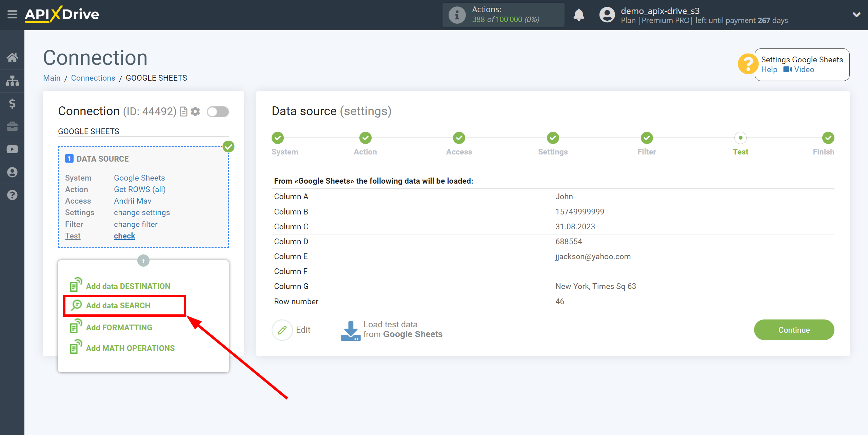Click the Continue button
Viewport: 868px width, 435px height.
[794, 329]
